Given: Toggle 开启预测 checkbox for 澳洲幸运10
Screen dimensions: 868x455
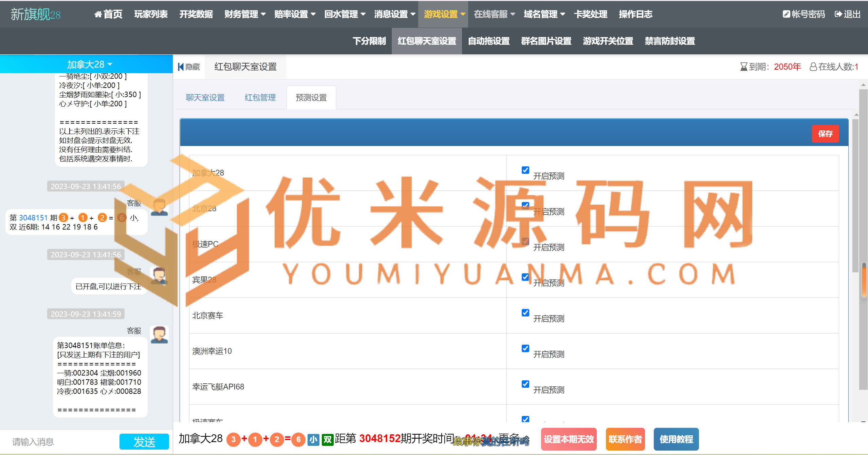Looking at the screenshot, I should tap(525, 348).
